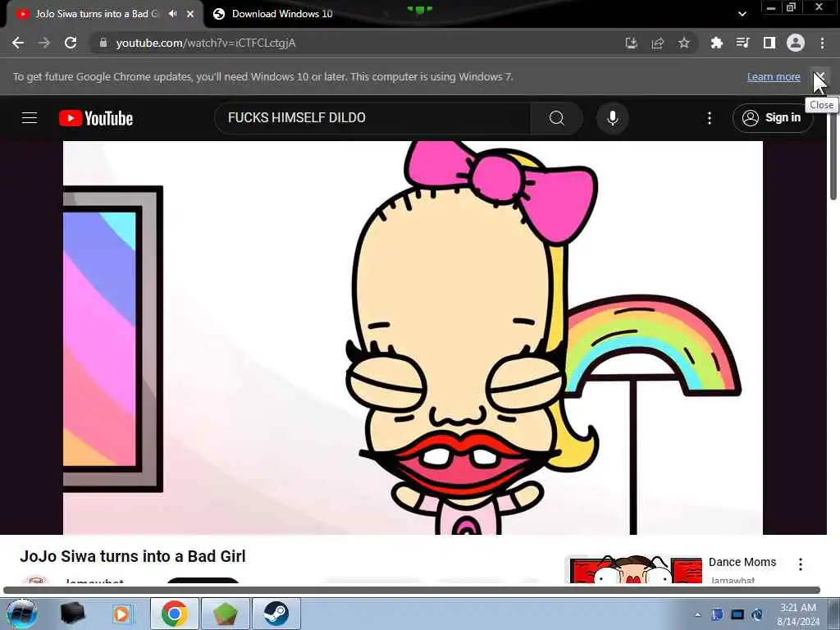840x630 pixels.
Task: Open the Chrome profile avatar
Action: (x=796, y=43)
